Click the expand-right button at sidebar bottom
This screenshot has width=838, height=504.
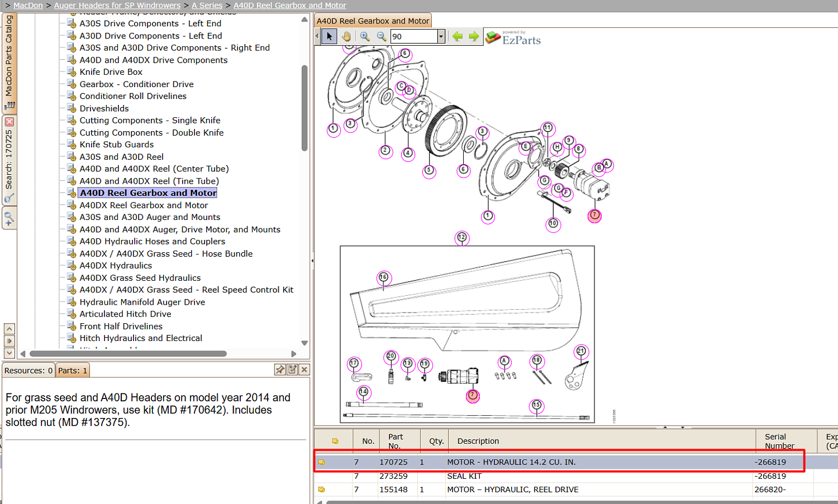(9, 341)
